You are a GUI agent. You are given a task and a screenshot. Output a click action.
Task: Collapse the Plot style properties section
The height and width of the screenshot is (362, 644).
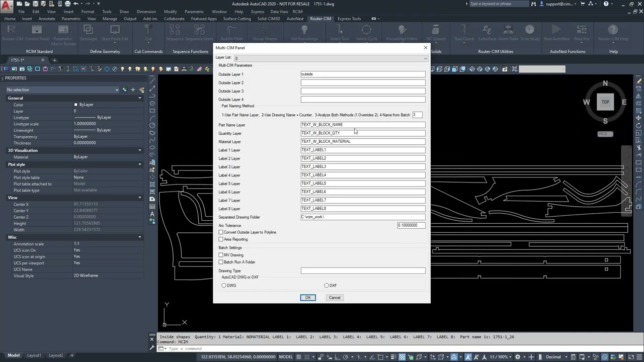point(140,164)
